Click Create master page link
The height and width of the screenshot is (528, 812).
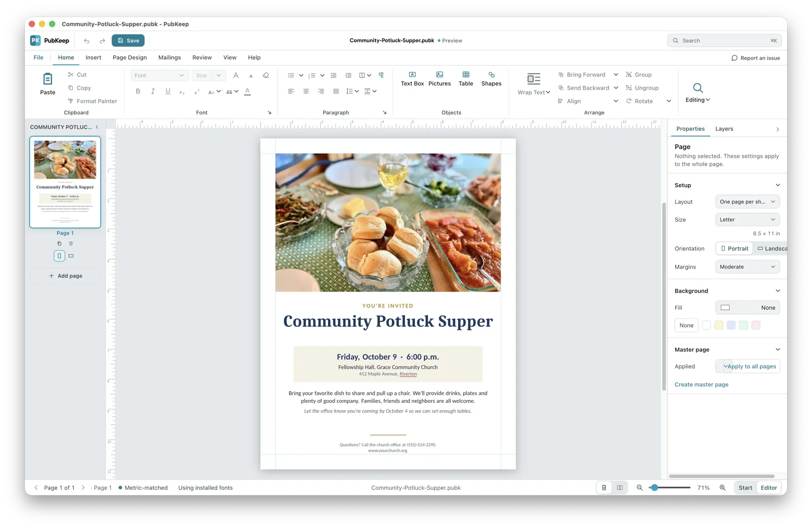[x=701, y=385]
